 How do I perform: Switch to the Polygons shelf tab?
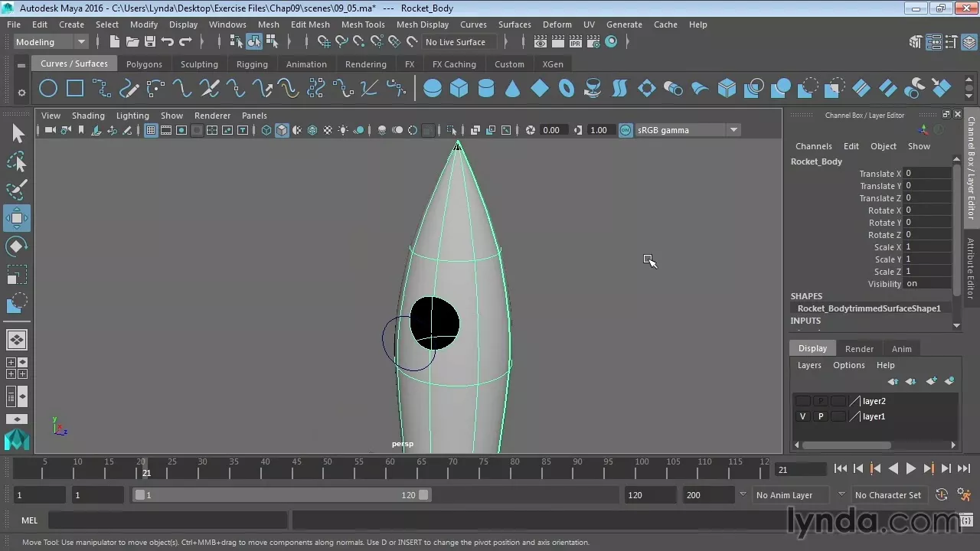click(x=144, y=64)
